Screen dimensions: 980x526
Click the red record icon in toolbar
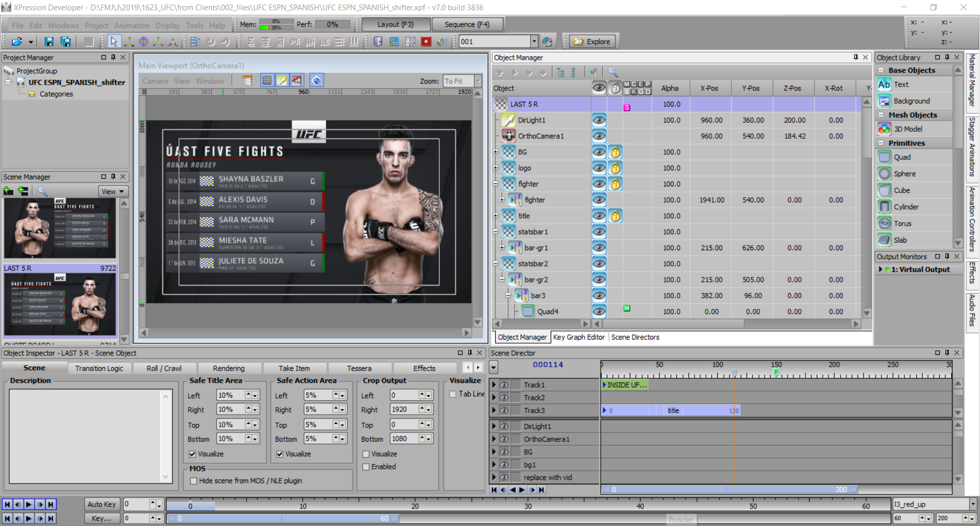(426, 41)
